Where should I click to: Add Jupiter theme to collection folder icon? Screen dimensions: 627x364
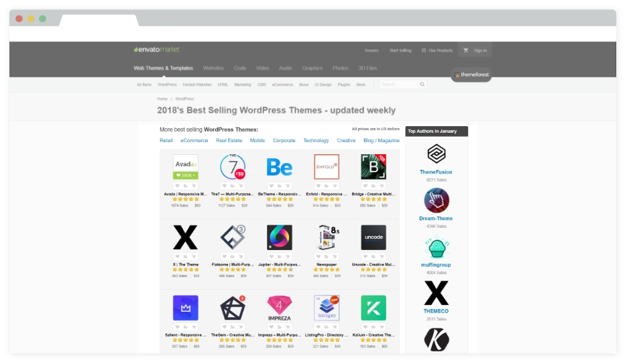click(x=280, y=257)
